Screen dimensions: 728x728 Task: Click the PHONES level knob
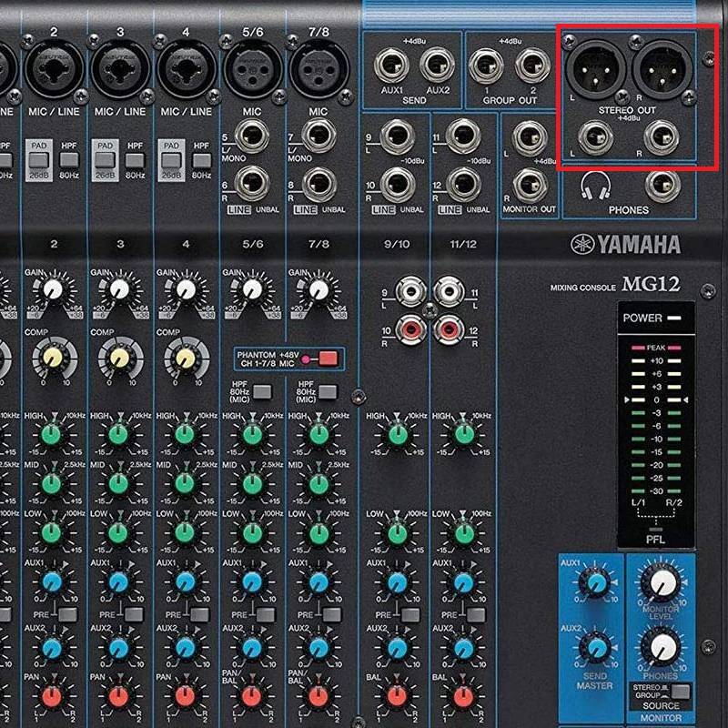tap(662, 647)
